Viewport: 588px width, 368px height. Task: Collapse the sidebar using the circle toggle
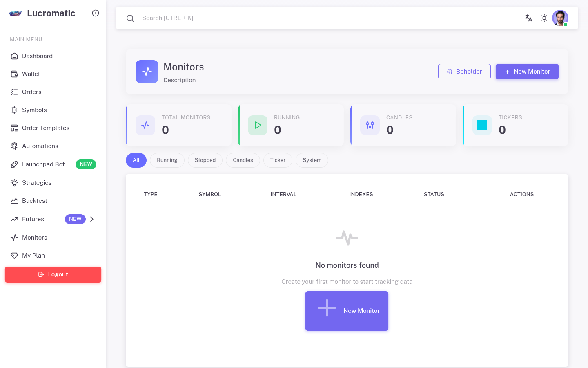pos(96,13)
